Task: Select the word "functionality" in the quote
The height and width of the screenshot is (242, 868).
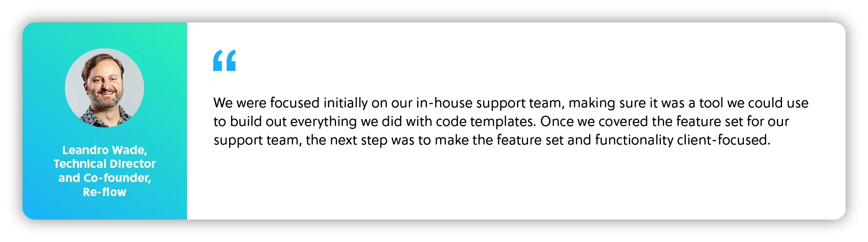Action: pos(634,140)
